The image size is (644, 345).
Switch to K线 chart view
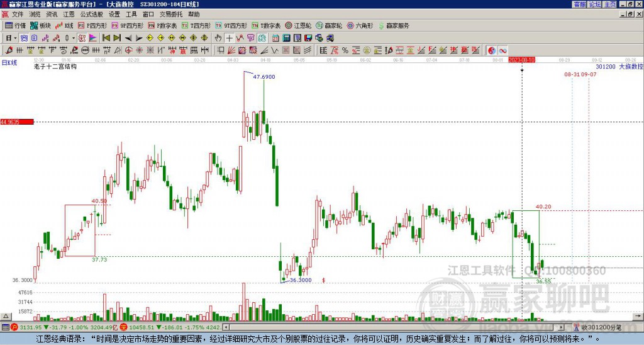click(x=64, y=25)
